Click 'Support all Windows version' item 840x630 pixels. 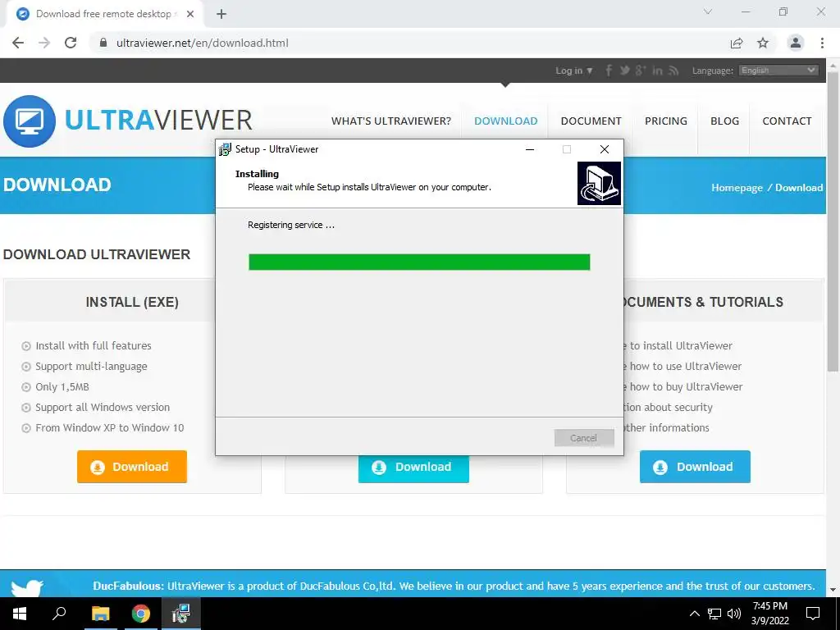(103, 407)
